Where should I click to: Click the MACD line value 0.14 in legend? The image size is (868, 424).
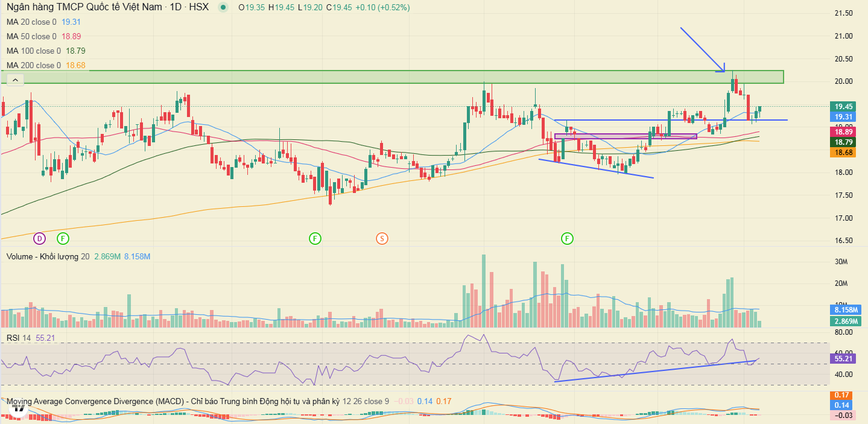pyautogui.click(x=425, y=401)
